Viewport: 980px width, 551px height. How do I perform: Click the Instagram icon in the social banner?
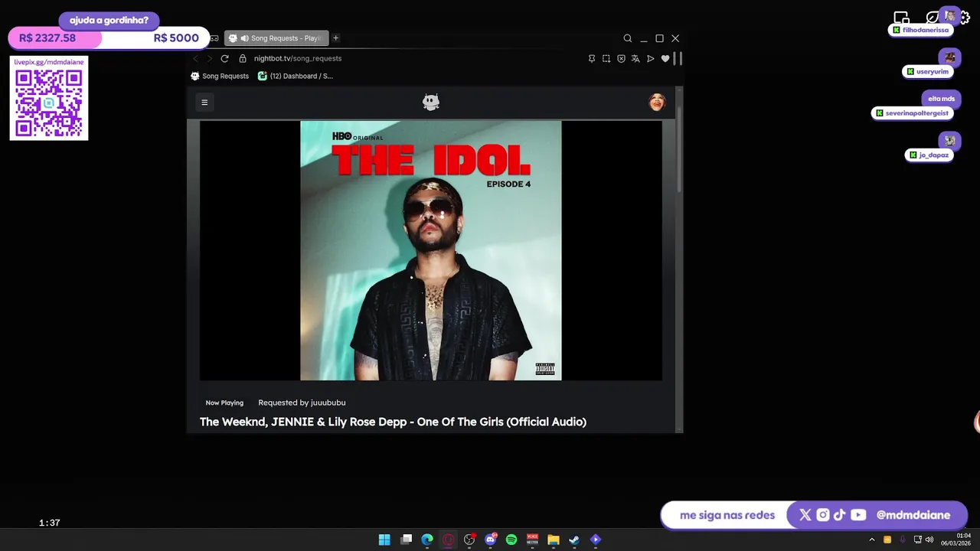[823, 515]
